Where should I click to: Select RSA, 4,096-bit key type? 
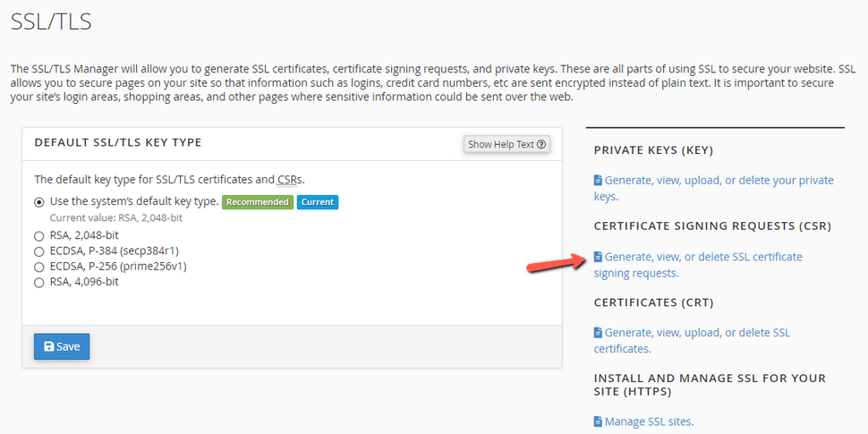(38, 283)
